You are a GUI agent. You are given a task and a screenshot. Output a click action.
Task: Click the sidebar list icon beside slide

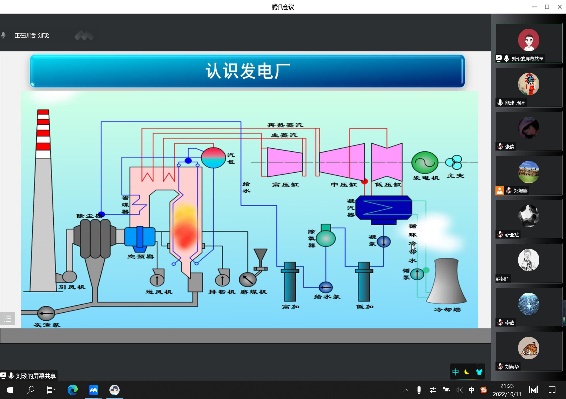[8, 318]
